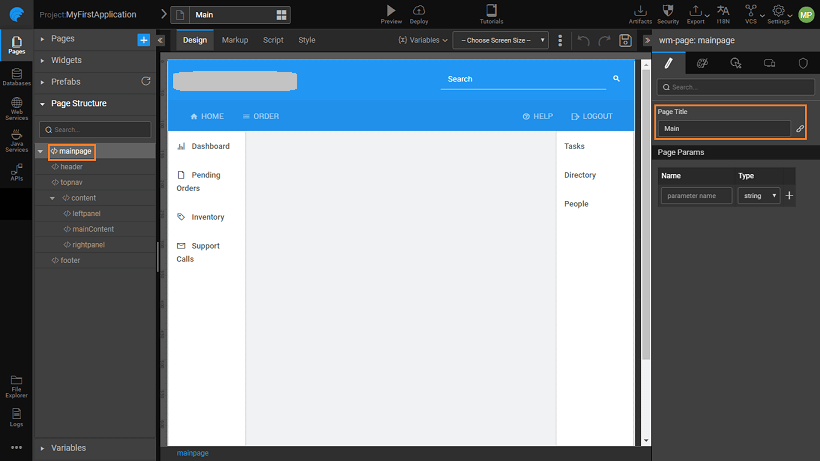Screen dimensions: 820x461
Task: Switch to the Script tab
Action: 273,40
